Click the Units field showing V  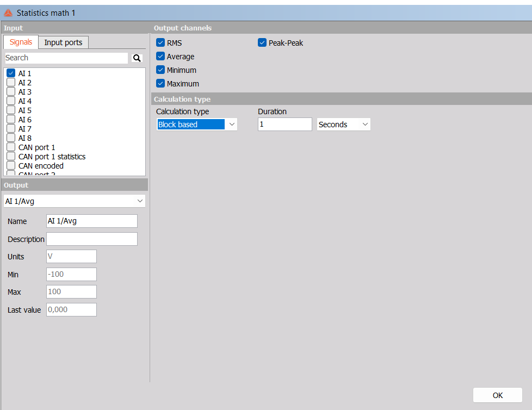[72, 256]
